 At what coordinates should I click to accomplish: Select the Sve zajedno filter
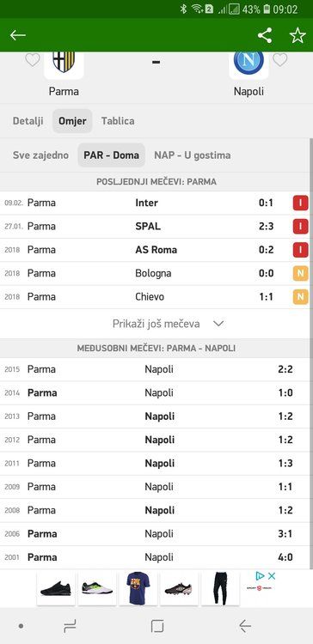pyautogui.click(x=40, y=155)
